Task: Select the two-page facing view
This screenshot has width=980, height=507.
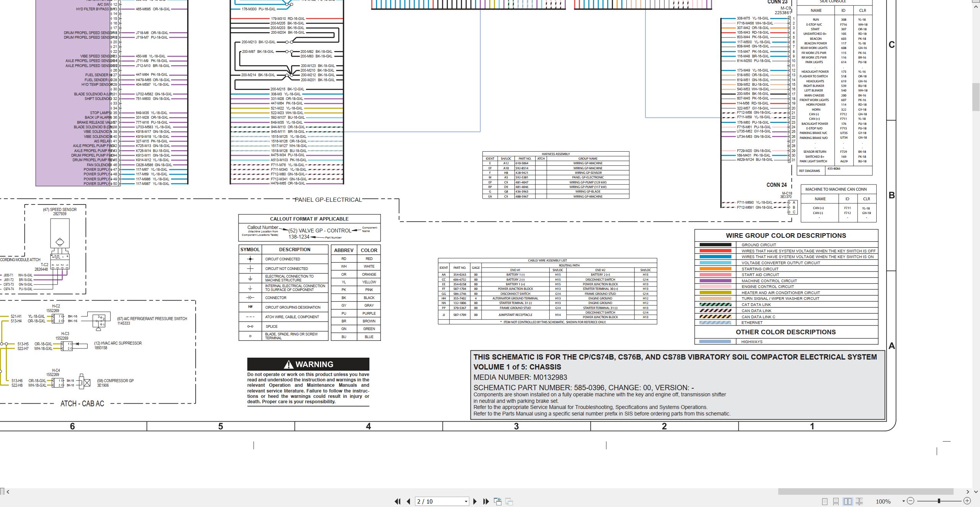Action: pos(848,501)
